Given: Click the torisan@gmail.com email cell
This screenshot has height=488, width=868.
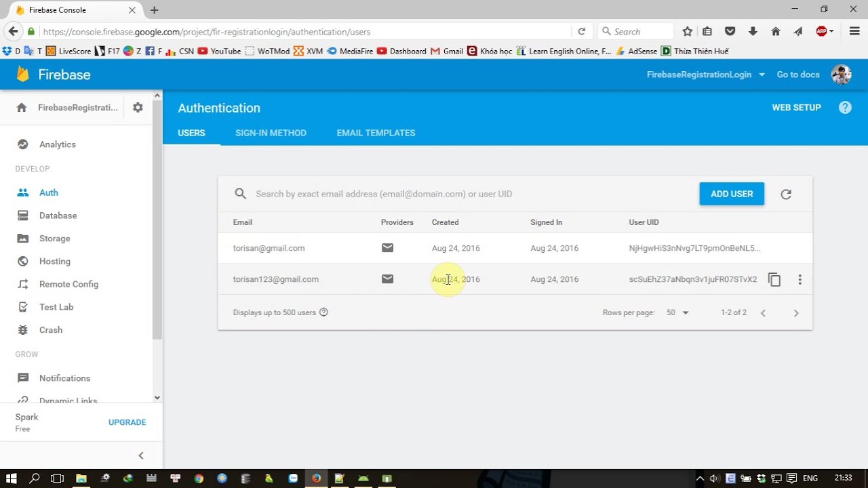Looking at the screenshot, I should (x=269, y=248).
